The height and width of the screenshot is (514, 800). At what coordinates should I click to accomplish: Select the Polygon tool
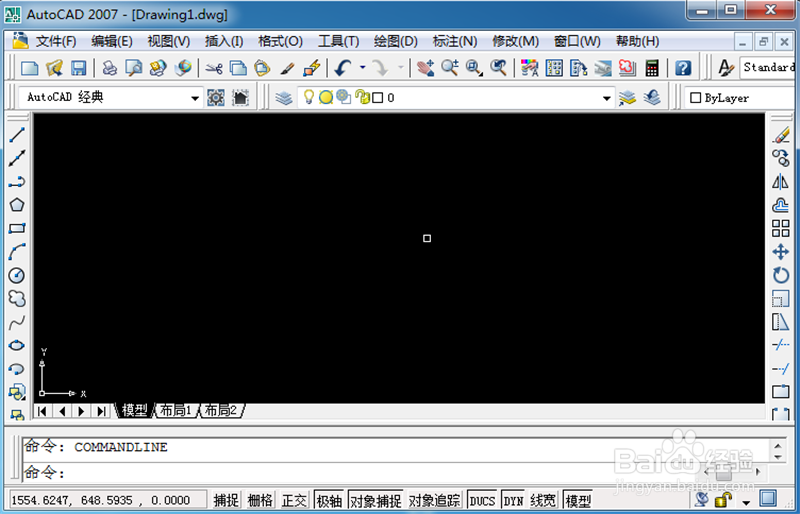(x=17, y=205)
